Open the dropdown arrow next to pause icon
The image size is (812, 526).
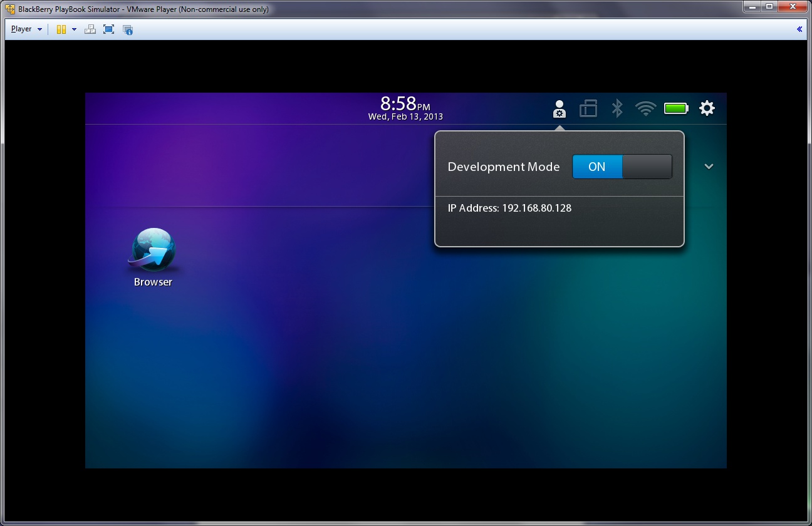tap(74, 29)
